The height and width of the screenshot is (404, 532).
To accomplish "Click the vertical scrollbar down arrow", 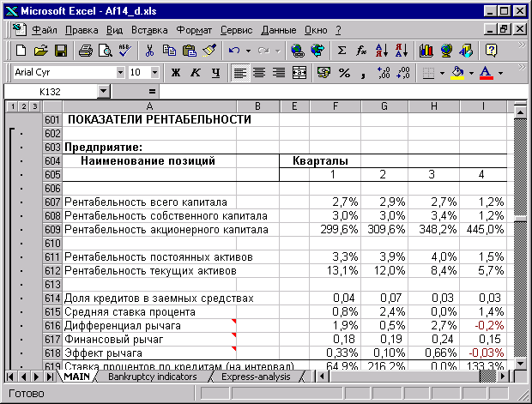I will [520, 364].
